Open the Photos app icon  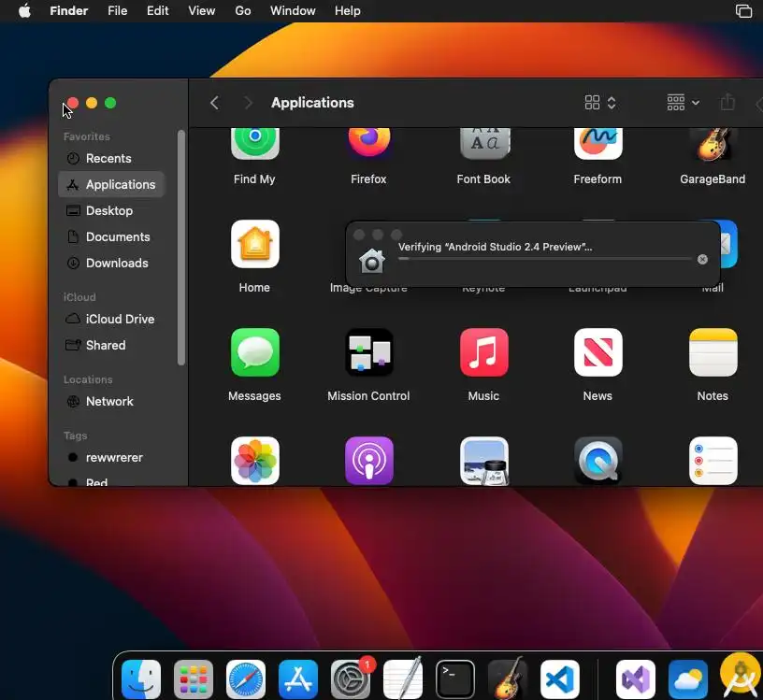coord(255,461)
